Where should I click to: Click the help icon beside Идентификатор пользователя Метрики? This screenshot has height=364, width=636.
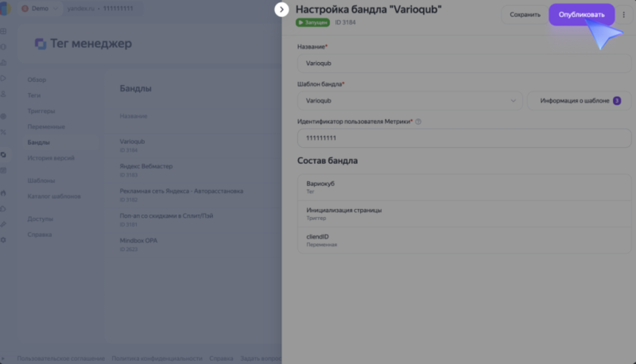click(418, 122)
